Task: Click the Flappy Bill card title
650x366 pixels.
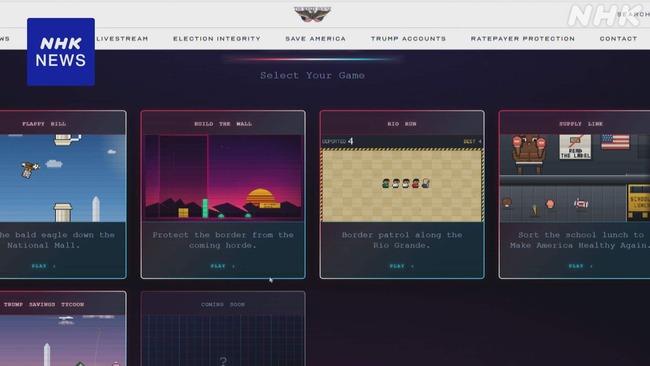Action: [44, 124]
